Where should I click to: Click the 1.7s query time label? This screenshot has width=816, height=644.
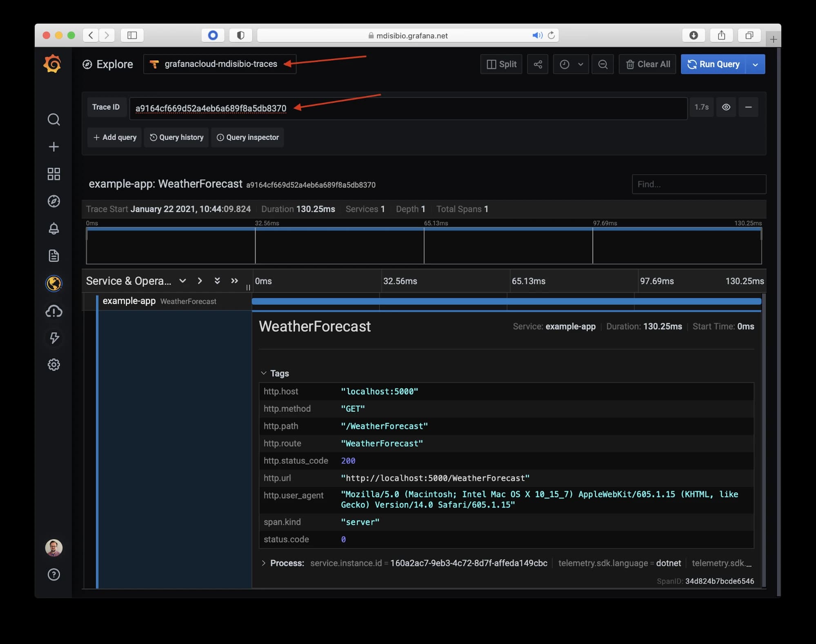[701, 107]
